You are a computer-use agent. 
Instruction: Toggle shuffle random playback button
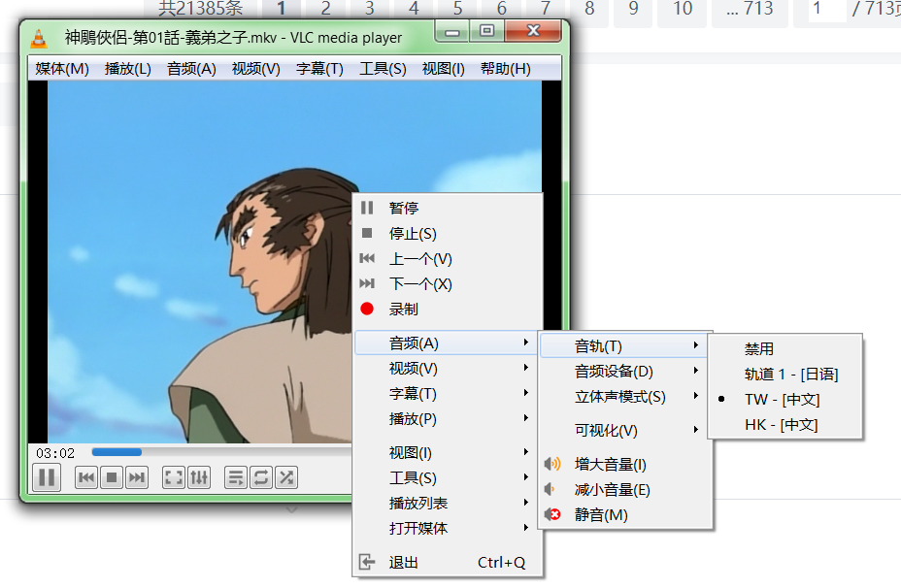[286, 477]
